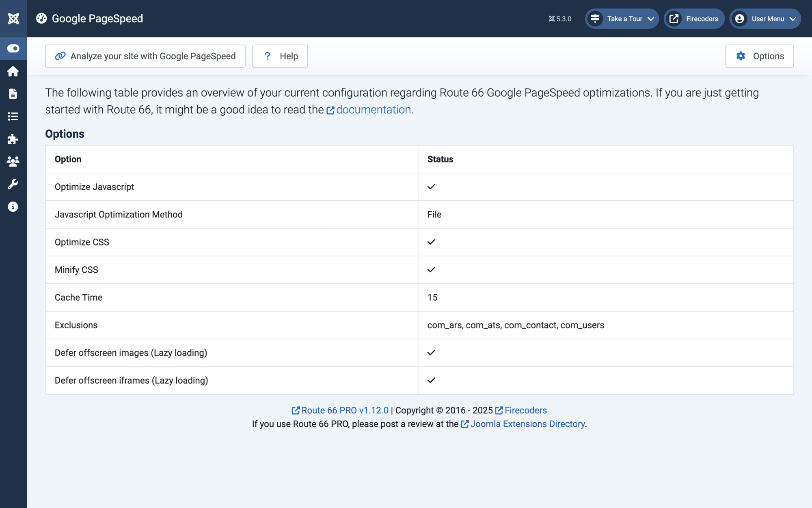Open the Take a Tour dropdown
Viewport: 812px width, 508px height.
pos(622,19)
